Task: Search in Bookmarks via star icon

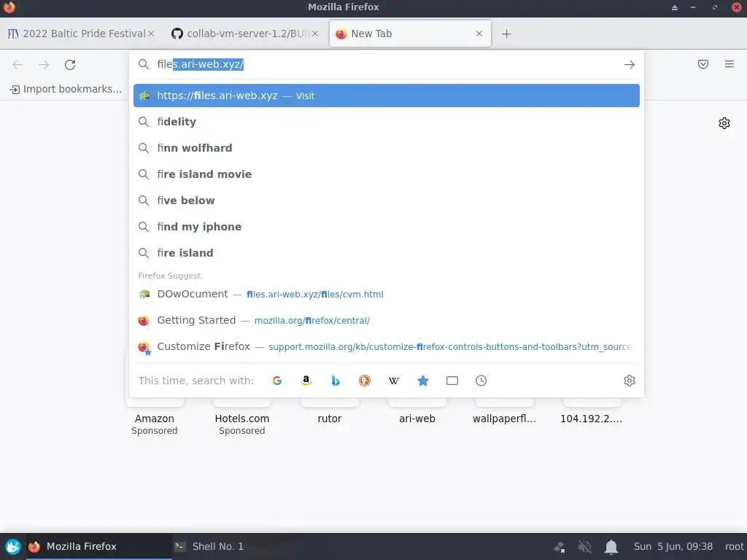Action: tap(423, 381)
